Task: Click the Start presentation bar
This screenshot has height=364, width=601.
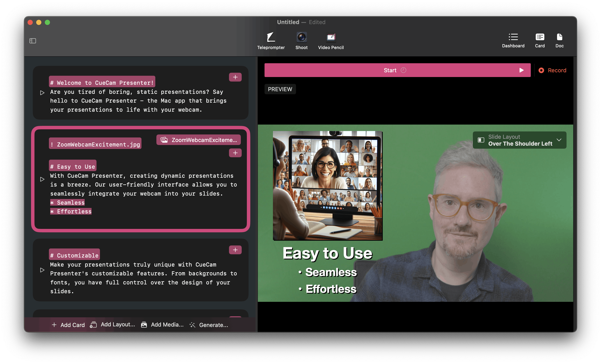Action: tap(397, 70)
